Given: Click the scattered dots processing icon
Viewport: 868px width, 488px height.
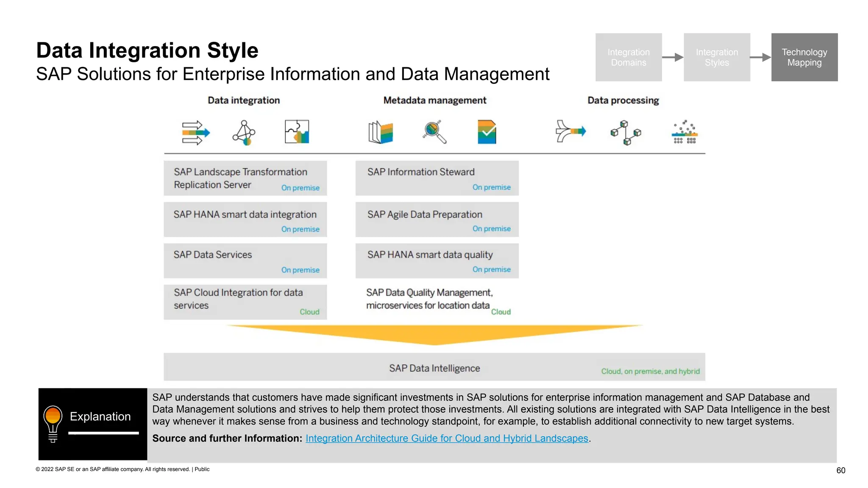Looking at the screenshot, I should (684, 132).
